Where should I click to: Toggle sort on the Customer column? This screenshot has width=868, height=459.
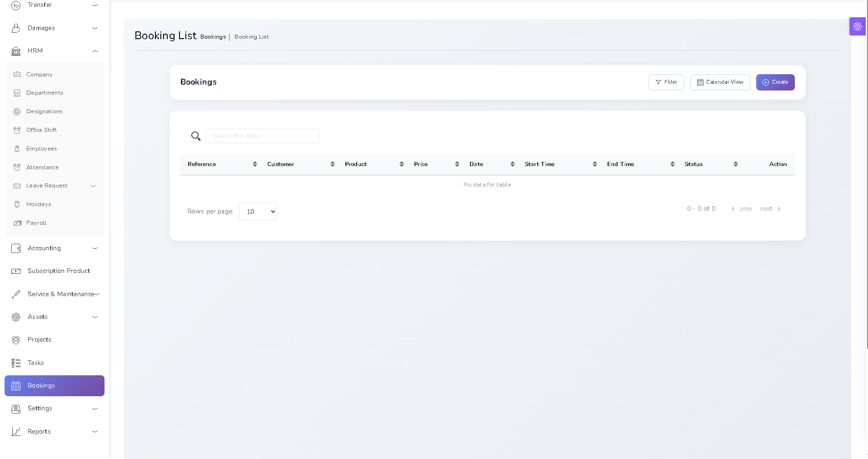point(332,164)
